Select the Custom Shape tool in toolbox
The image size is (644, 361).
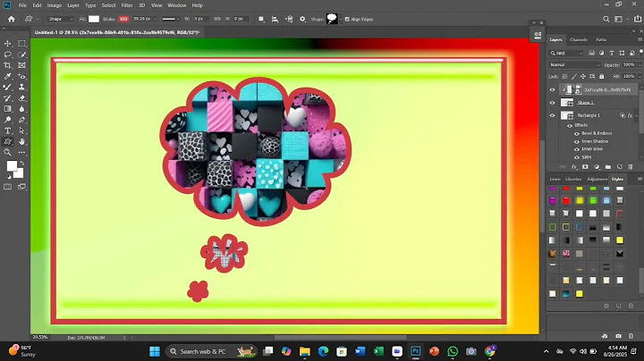tap(7, 141)
